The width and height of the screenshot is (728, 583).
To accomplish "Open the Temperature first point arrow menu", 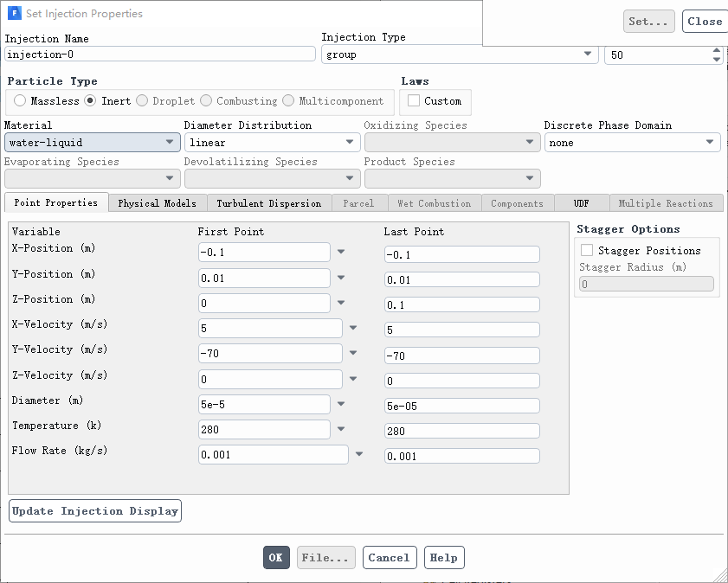I will click(341, 429).
